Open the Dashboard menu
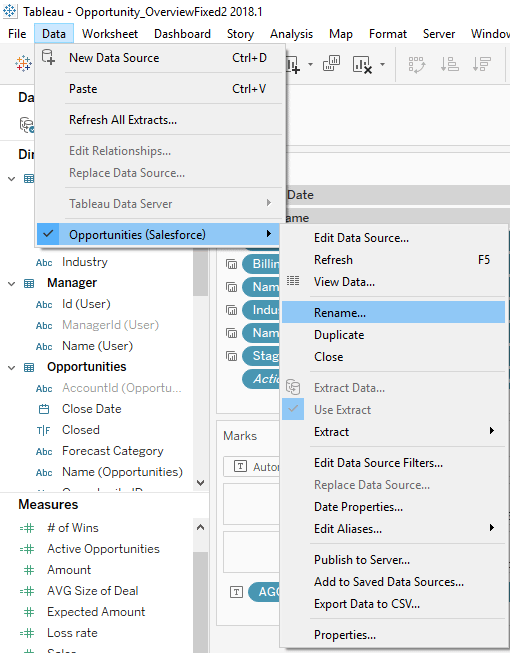510x653 pixels. point(182,34)
